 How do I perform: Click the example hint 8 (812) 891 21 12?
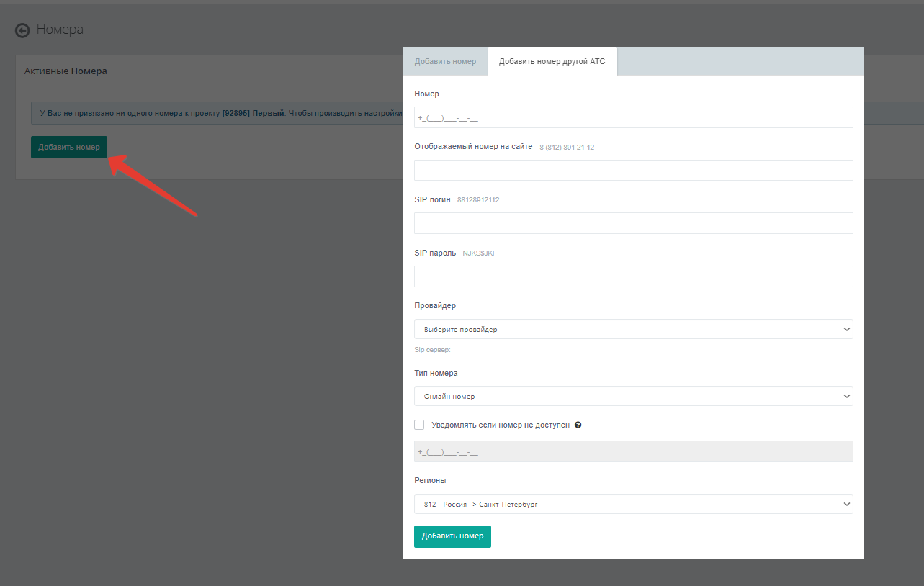(x=567, y=147)
